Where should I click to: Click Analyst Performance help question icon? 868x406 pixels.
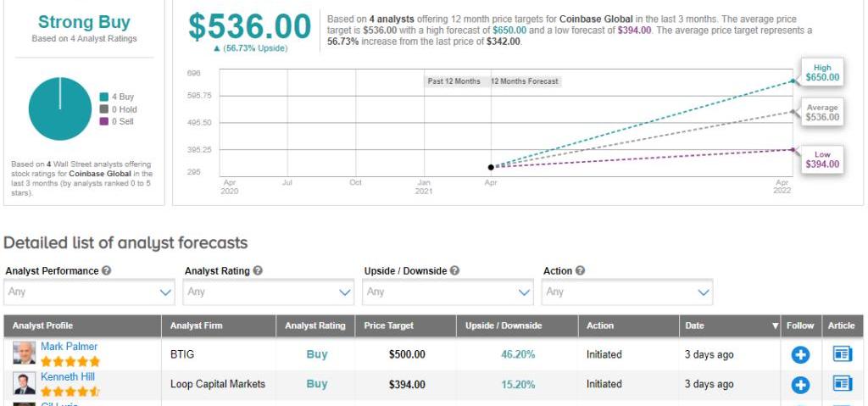107,271
